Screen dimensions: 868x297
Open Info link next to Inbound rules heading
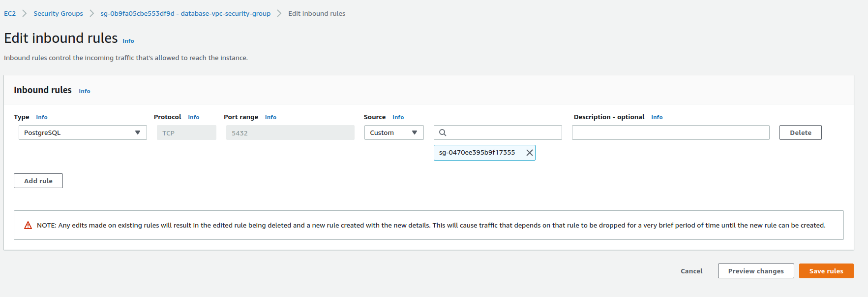tap(85, 91)
